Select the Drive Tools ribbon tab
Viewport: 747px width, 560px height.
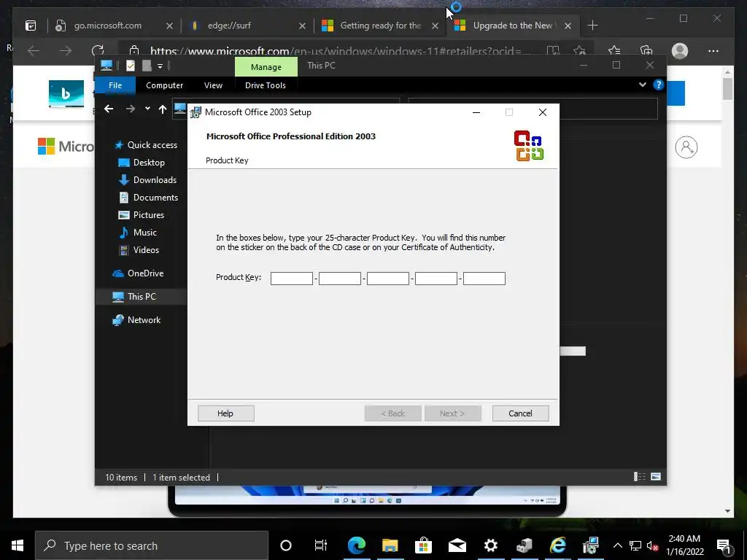pyautogui.click(x=266, y=85)
